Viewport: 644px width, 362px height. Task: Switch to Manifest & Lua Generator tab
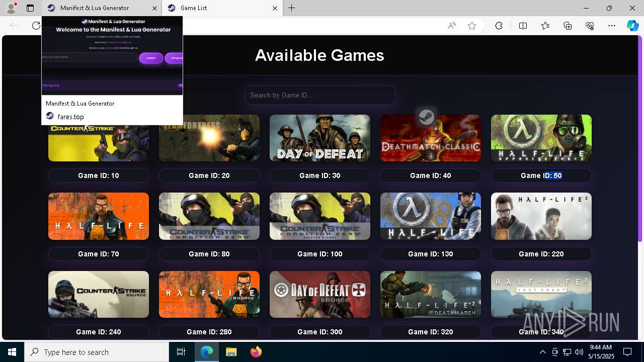pyautogui.click(x=101, y=8)
